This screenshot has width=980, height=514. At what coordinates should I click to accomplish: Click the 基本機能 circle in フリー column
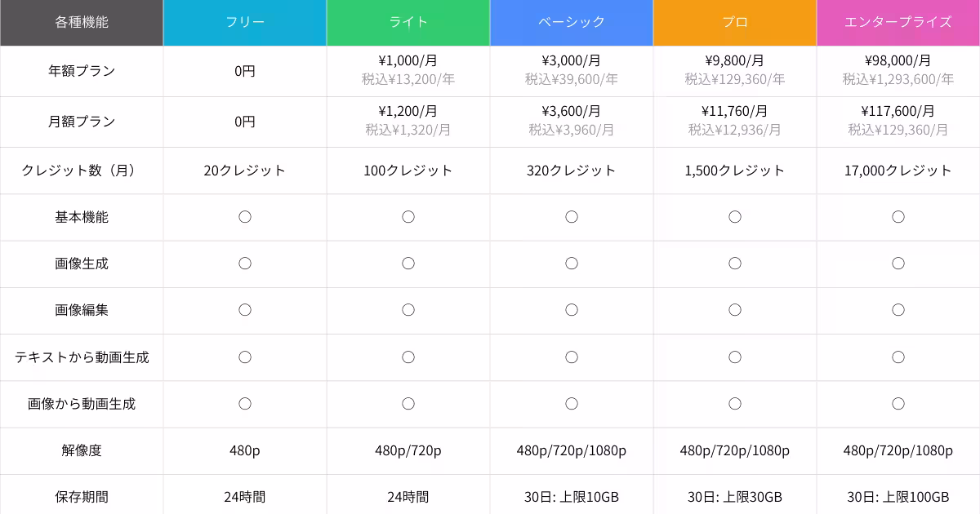tap(245, 217)
